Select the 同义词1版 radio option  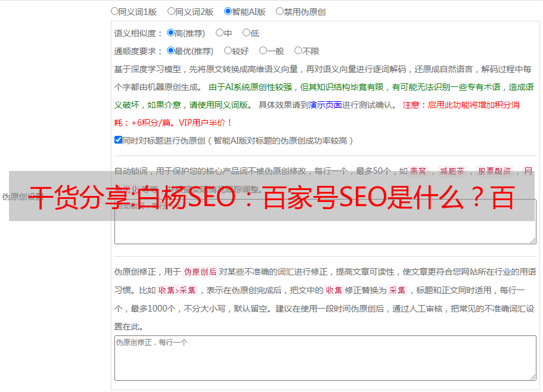pos(115,11)
